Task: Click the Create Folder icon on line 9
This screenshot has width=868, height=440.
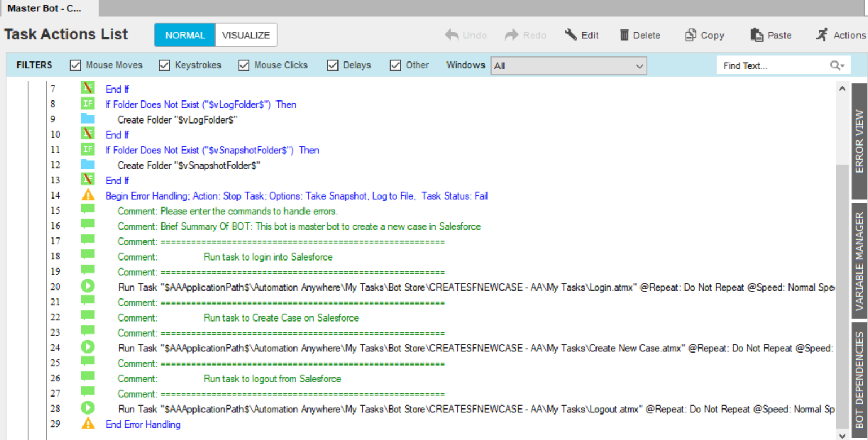Action: click(87, 119)
